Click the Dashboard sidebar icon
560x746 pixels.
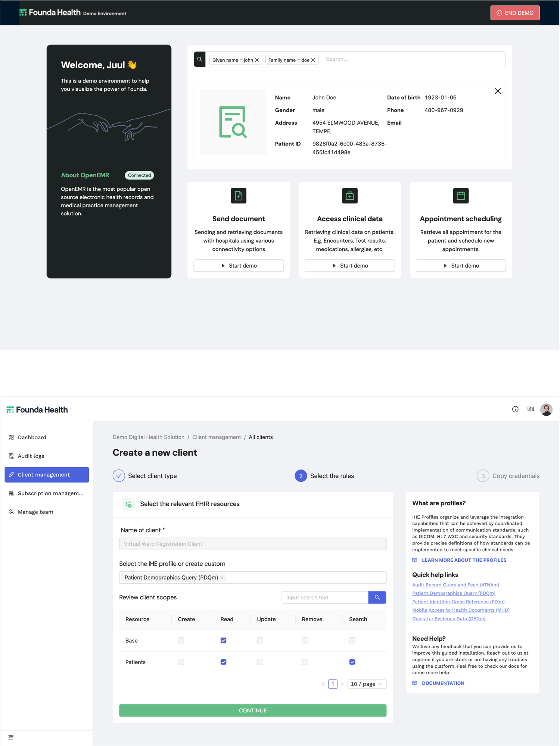11,437
